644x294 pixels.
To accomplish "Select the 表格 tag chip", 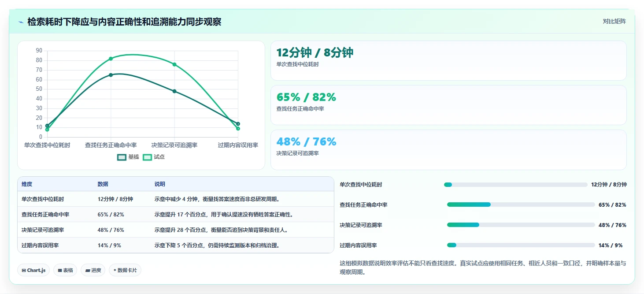I will (65, 270).
